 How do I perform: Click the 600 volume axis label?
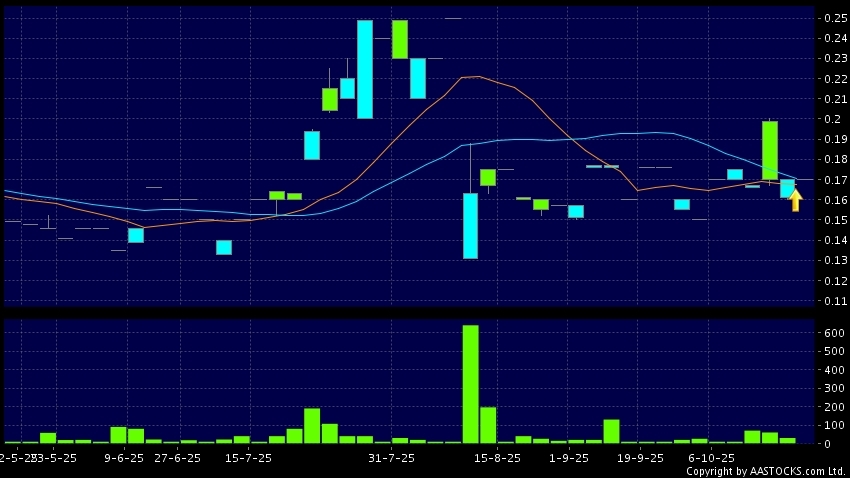834,333
